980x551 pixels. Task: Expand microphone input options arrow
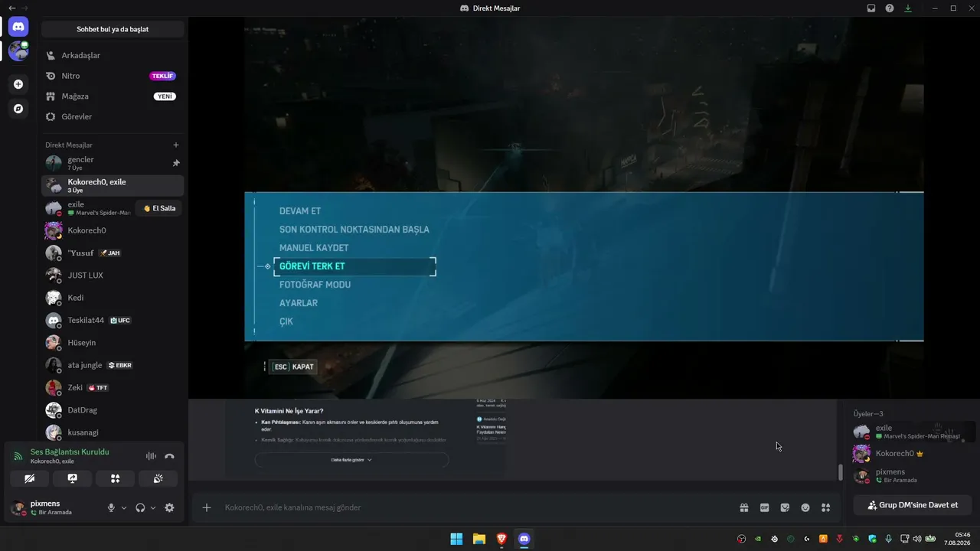[x=124, y=507]
